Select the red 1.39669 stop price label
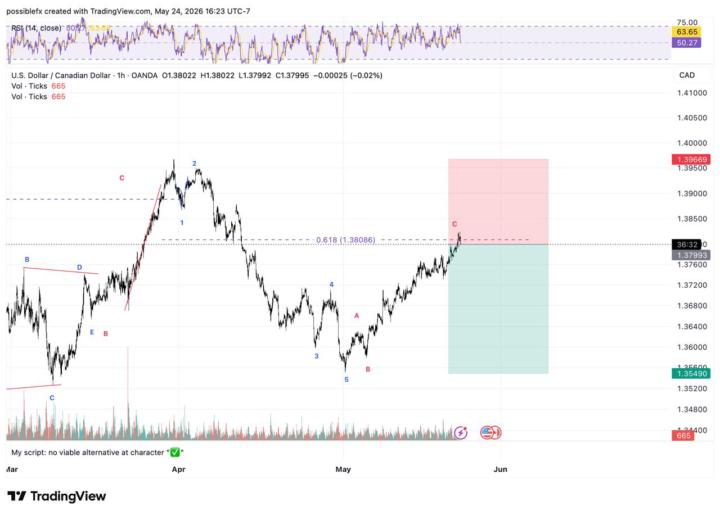The image size is (720, 515). coord(692,160)
